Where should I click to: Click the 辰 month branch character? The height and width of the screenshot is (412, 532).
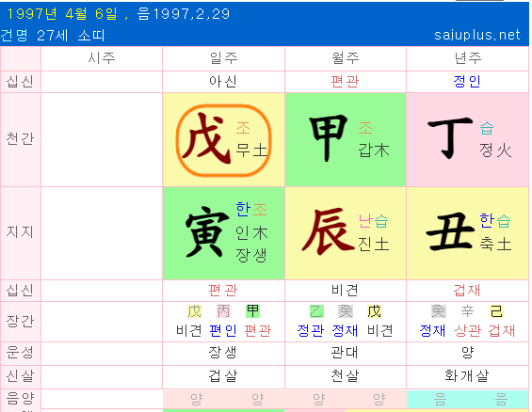click(328, 232)
